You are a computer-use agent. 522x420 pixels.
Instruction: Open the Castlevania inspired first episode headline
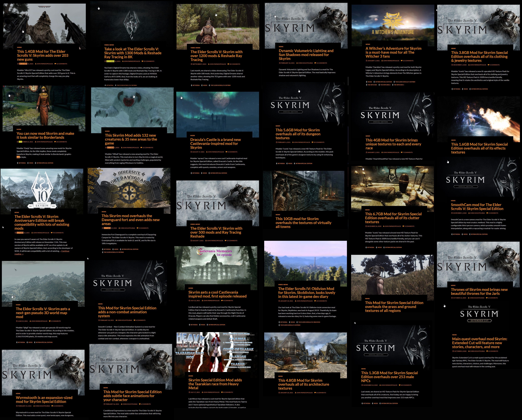(x=217, y=294)
